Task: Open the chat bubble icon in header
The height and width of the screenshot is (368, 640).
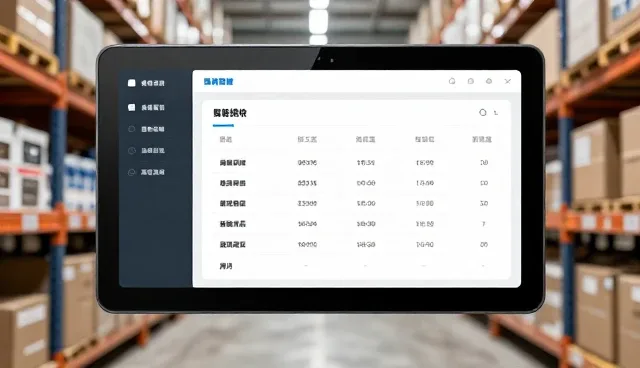Action: pos(471,81)
